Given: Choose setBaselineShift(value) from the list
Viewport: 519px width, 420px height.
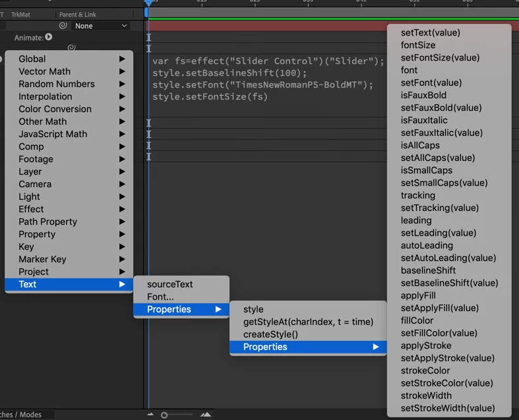Looking at the screenshot, I should click(x=449, y=284).
